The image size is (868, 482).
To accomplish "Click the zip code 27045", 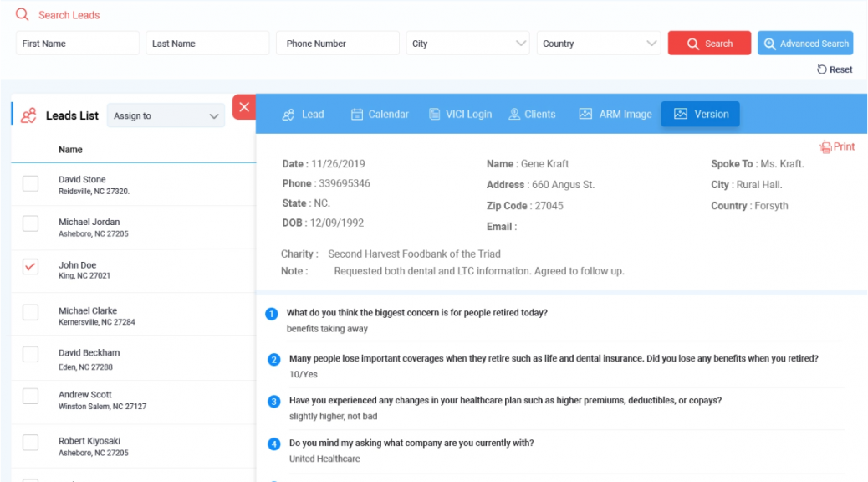I will 549,206.
